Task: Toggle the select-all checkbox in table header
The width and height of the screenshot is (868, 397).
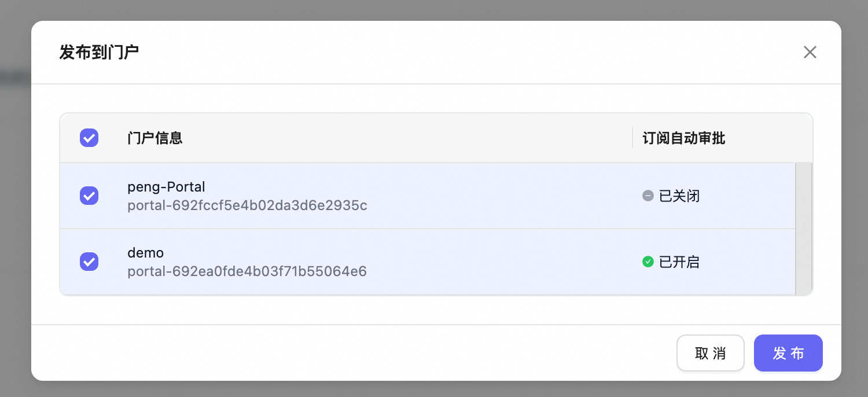Action: click(x=89, y=138)
